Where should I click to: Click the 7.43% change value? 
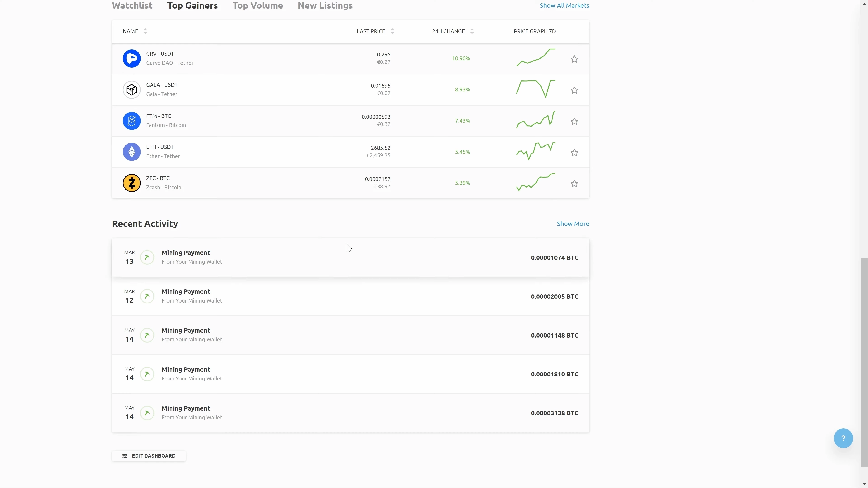(462, 121)
